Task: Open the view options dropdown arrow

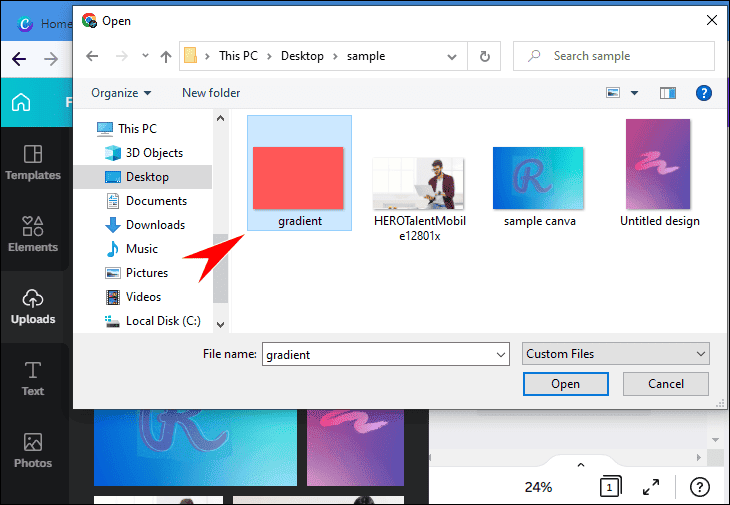Action: click(634, 93)
